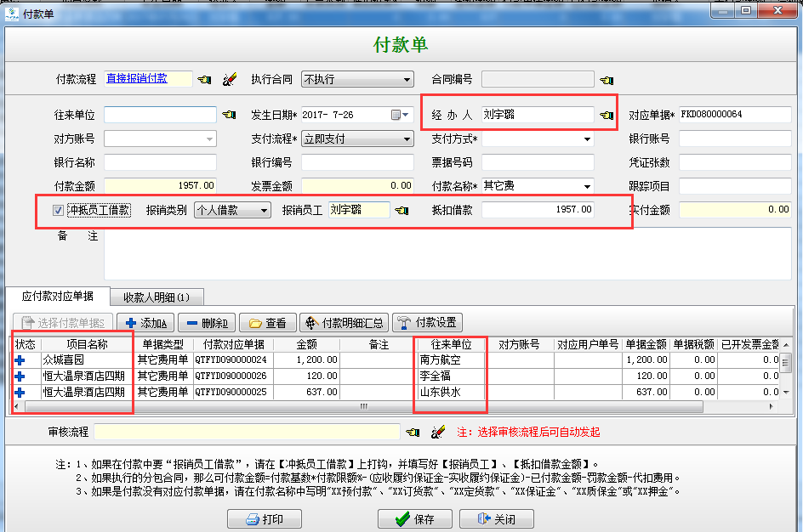Click the yellow hand icon beside 经办人
Image resolution: width=803 pixels, height=532 pixels.
(606, 115)
